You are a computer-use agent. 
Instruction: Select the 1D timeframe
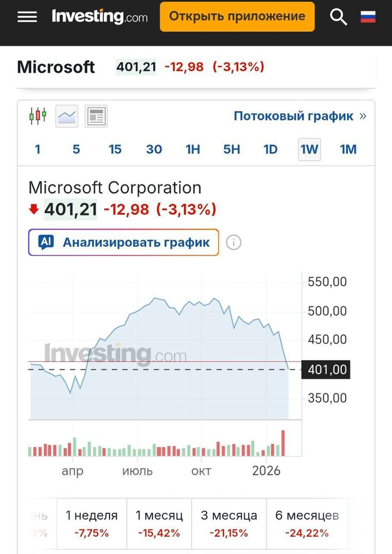pos(270,150)
